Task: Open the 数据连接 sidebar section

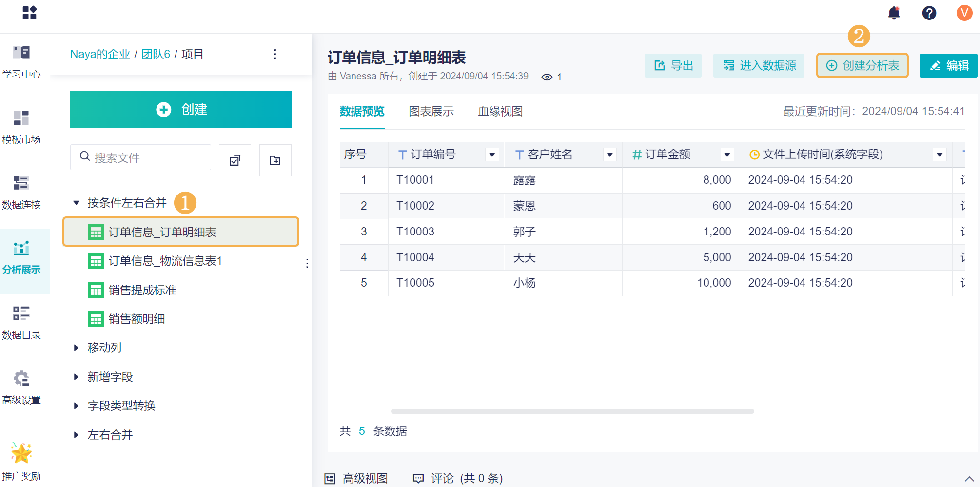Action: tap(21, 192)
